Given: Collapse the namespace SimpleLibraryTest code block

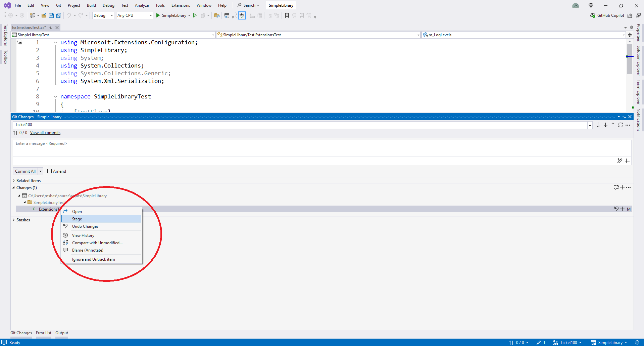Looking at the screenshot, I should (x=55, y=97).
